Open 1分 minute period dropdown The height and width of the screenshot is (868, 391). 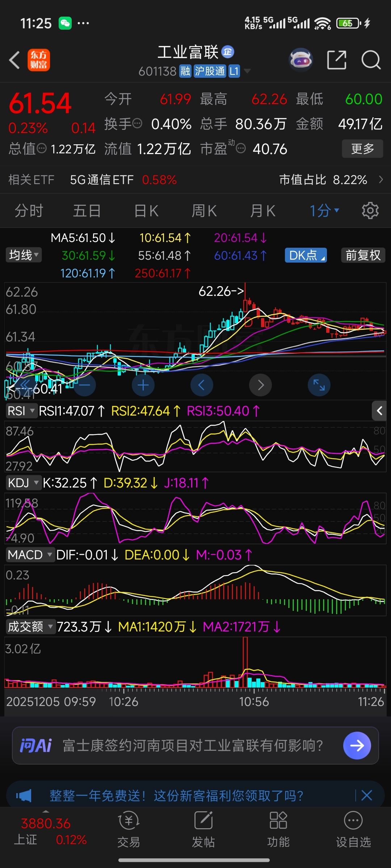coord(324,210)
